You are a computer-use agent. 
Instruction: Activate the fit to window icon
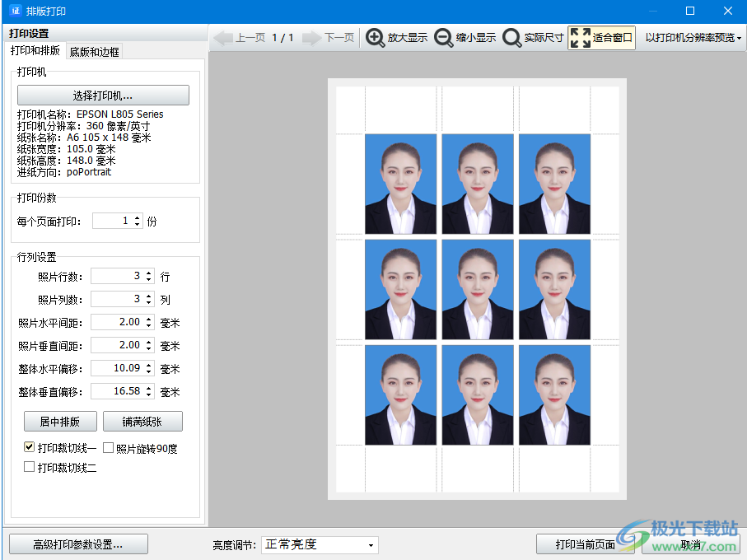(x=580, y=38)
